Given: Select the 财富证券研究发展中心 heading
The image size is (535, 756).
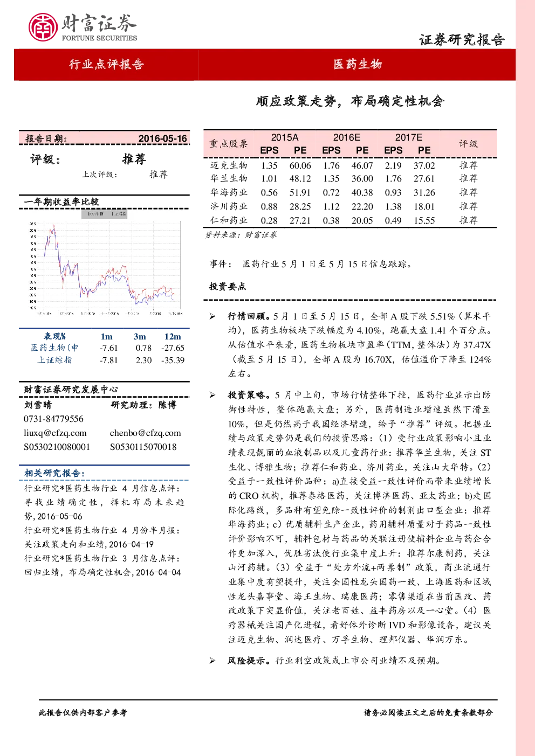Looking at the screenshot, I should tap(71, 390).
